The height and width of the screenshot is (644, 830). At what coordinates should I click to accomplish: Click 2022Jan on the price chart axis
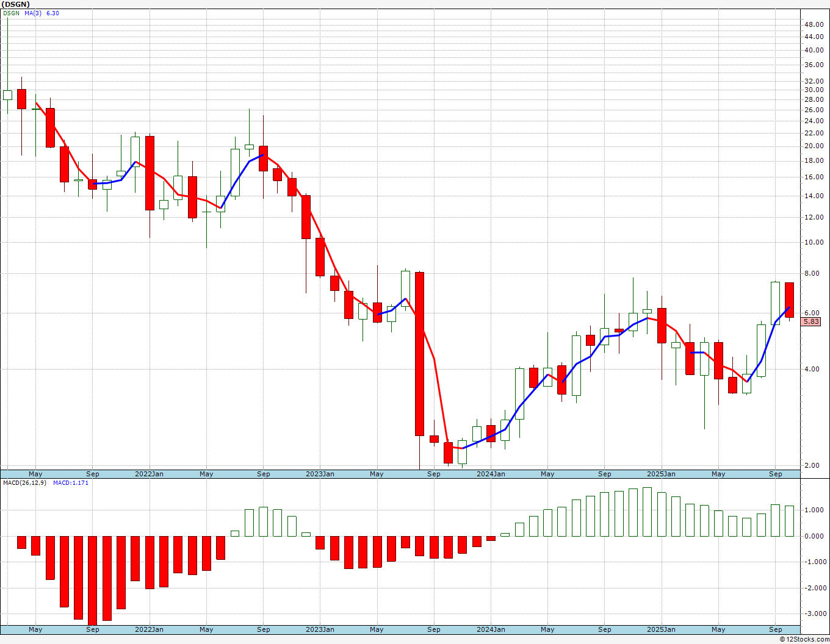pyautogui.click(x=149, y=474)
